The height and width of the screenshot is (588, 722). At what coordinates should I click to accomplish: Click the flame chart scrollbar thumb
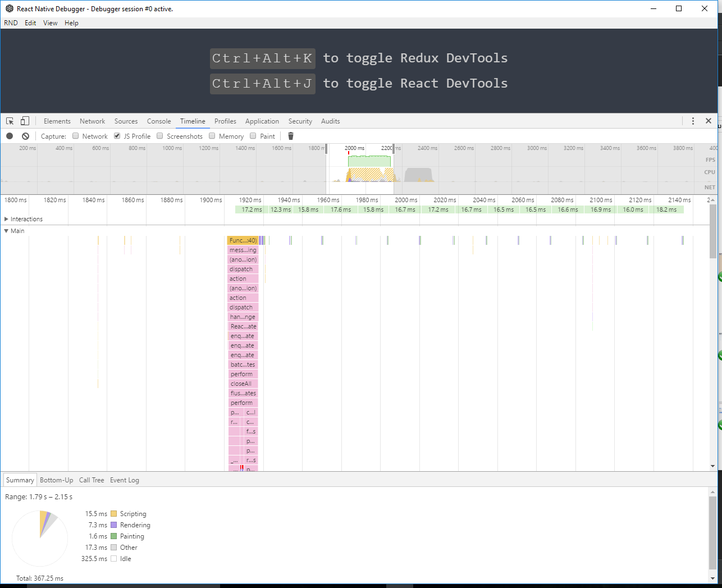click(713, 231)
